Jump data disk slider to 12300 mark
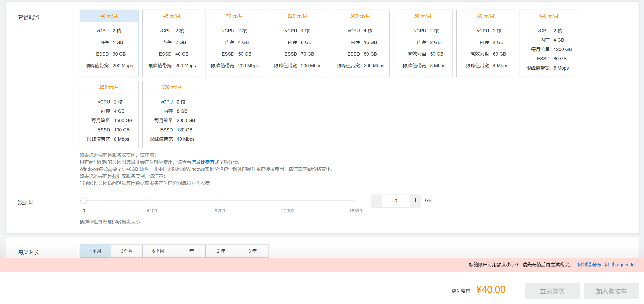This screenshot has height=304, width=644. point(288,201)
